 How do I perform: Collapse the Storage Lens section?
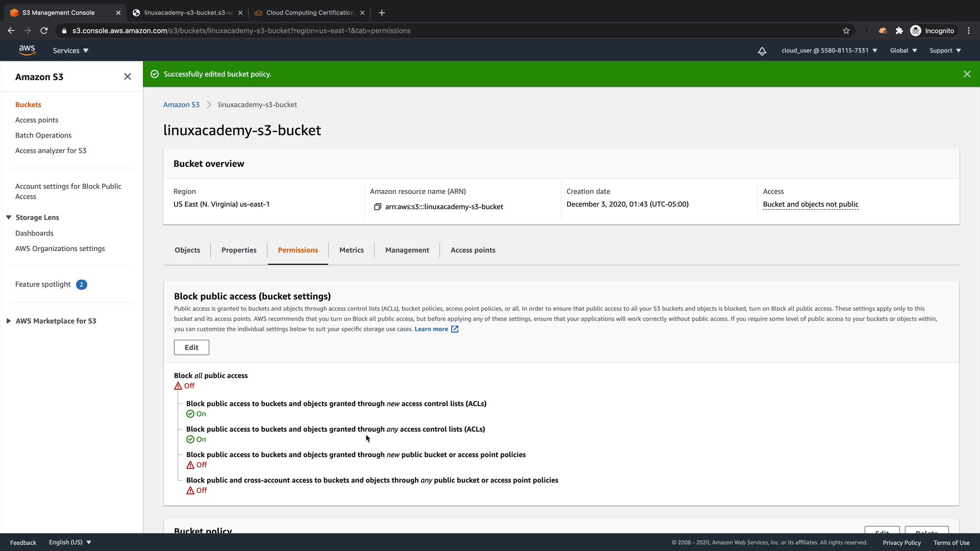pos(9,217)
